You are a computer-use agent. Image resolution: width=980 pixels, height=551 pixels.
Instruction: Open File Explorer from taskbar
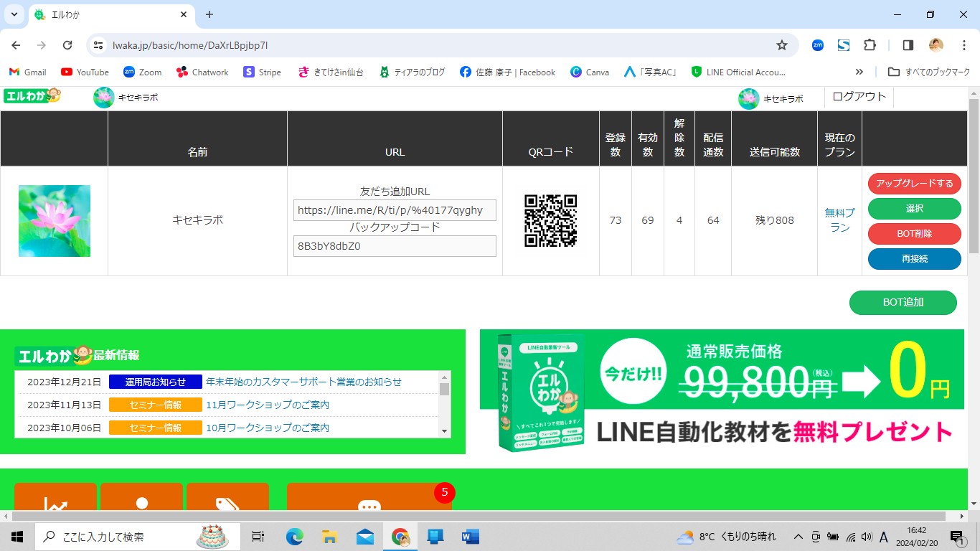click(x=329, y=536)
